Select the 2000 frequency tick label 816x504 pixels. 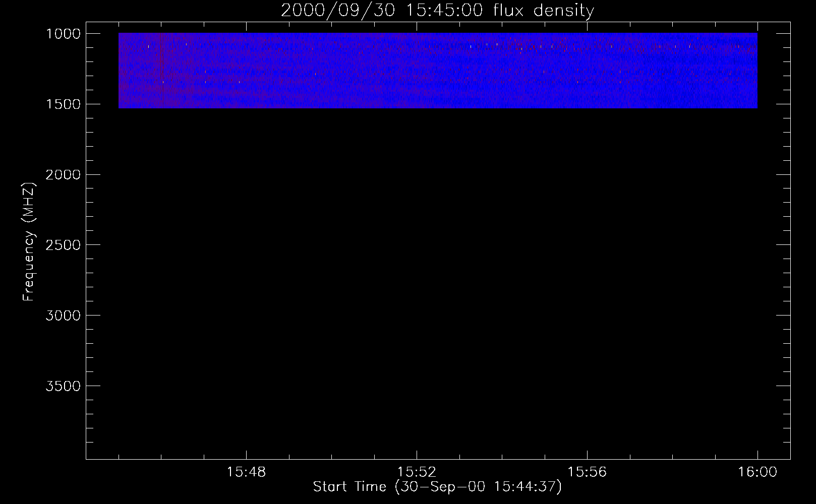click(x=63, y=175)
